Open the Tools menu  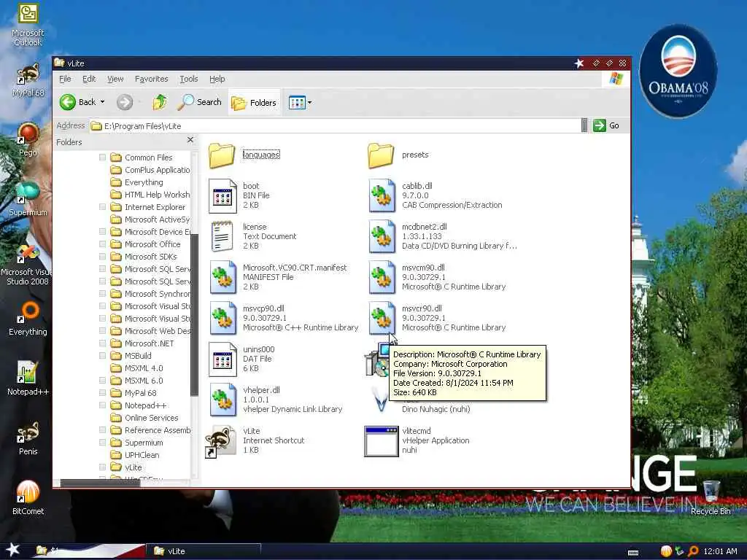coord(189,79)
